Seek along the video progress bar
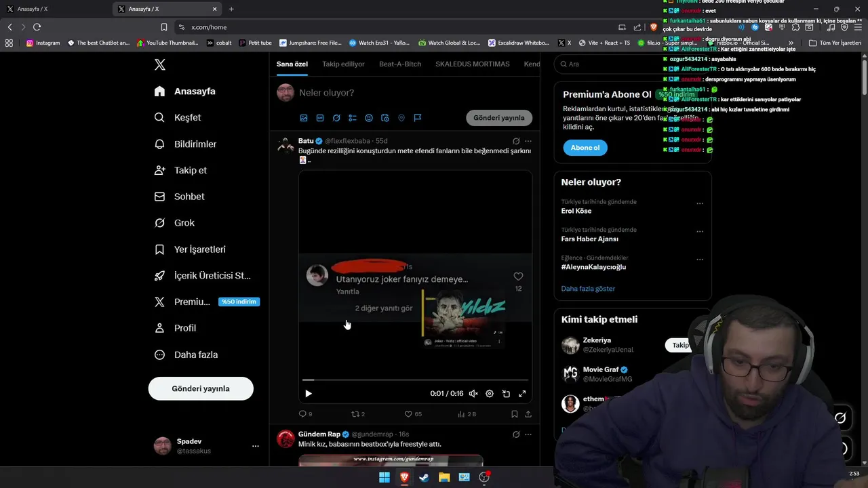 point(415,380)
